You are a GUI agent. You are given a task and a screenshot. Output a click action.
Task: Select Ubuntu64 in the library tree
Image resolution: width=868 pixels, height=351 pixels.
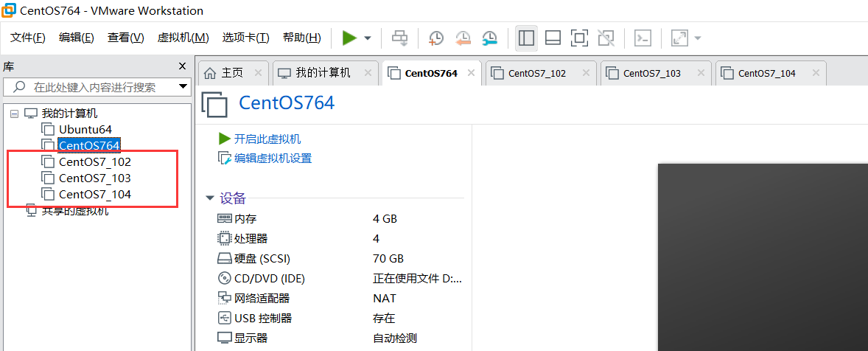pos(85,130)
